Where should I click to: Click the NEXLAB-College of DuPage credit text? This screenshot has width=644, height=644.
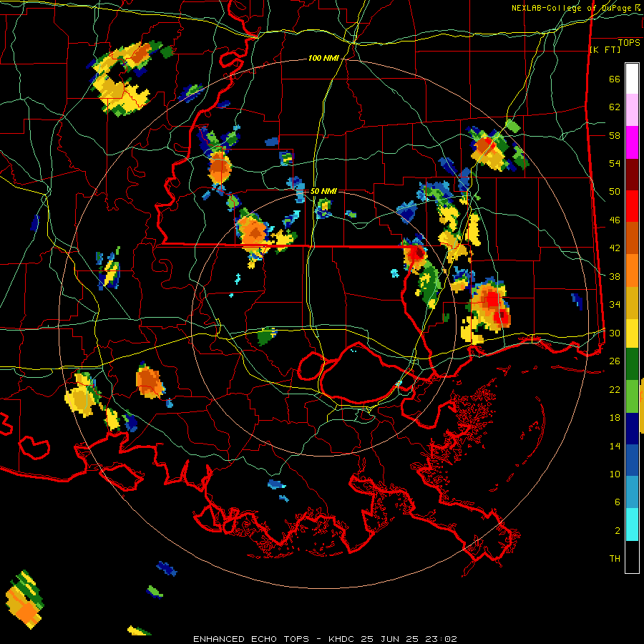tap(571, 8)
